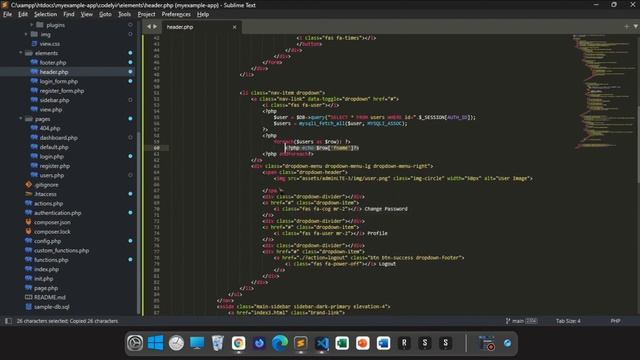Image resolution: width=640 pixels, height=360 pixels.
Task: Open composer.json file
Action: pyautogui.click(x=52, y=222)
